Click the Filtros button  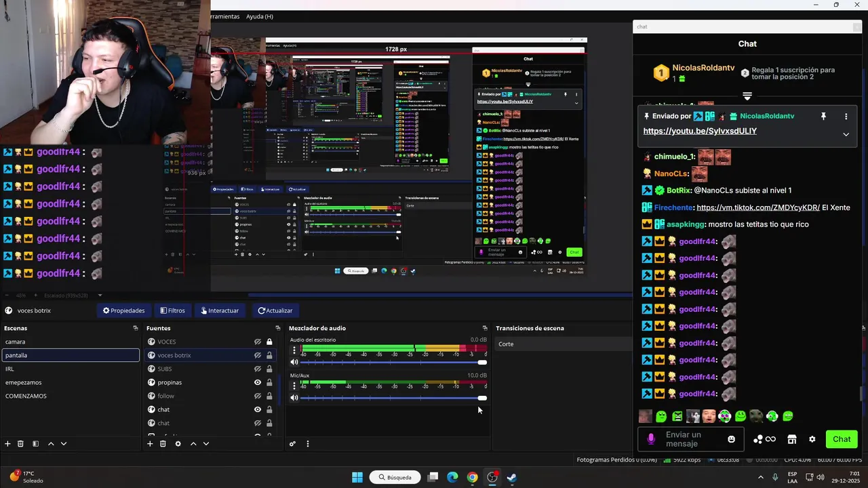pos(172,310)
